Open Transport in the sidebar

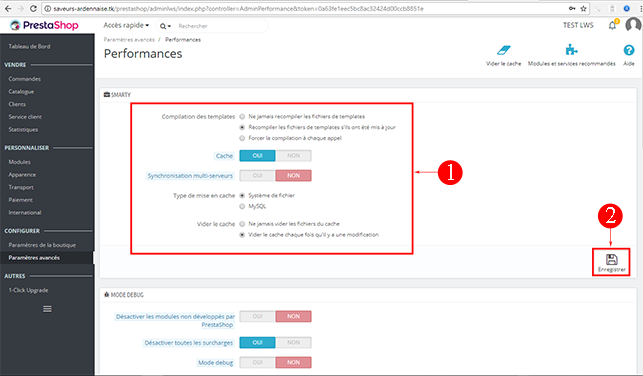[21, 187]
